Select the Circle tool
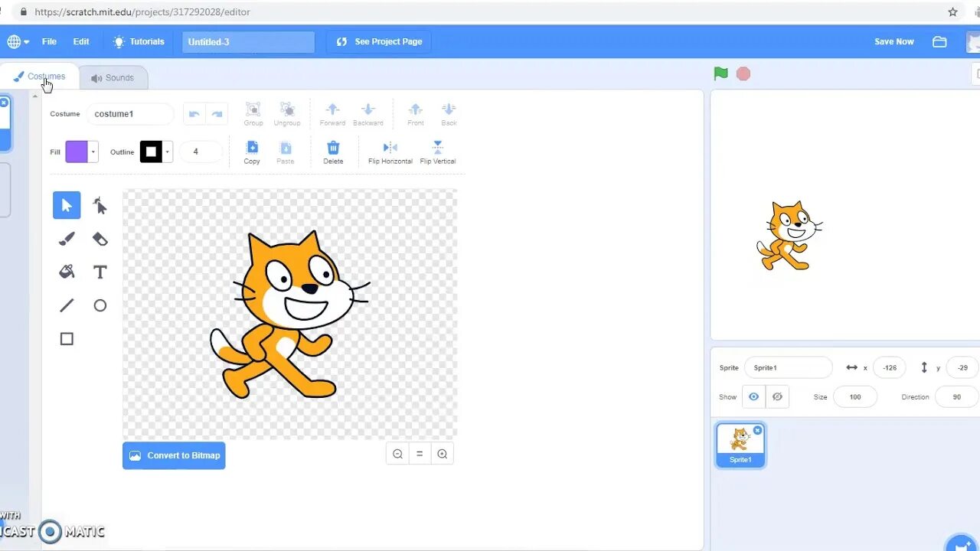The height and width of the screenshot is (551, 980). click(x=100, y=305)
